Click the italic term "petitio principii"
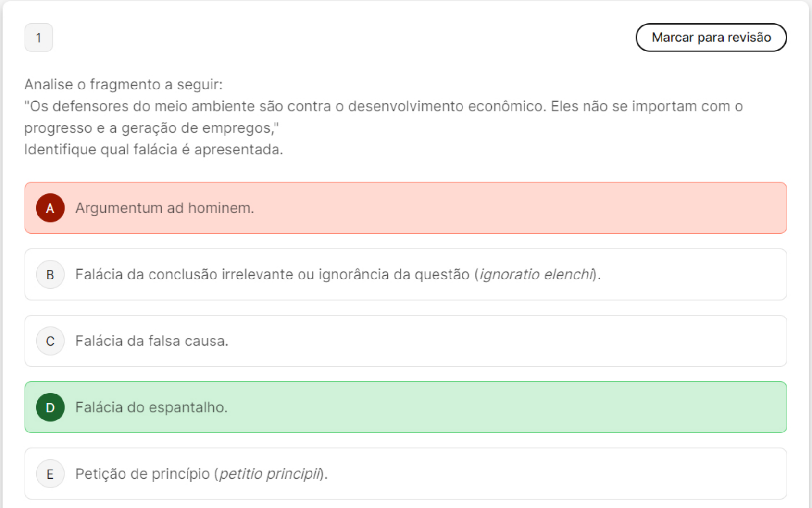The height and width of the screenshot is (508, 812). pyautogui.click(x=269, y=474)
